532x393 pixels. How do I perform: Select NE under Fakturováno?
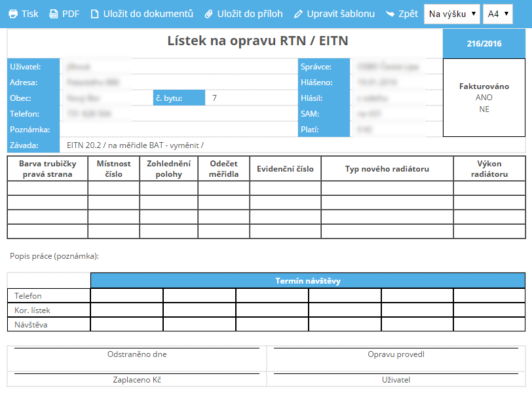tap(484, 109)
